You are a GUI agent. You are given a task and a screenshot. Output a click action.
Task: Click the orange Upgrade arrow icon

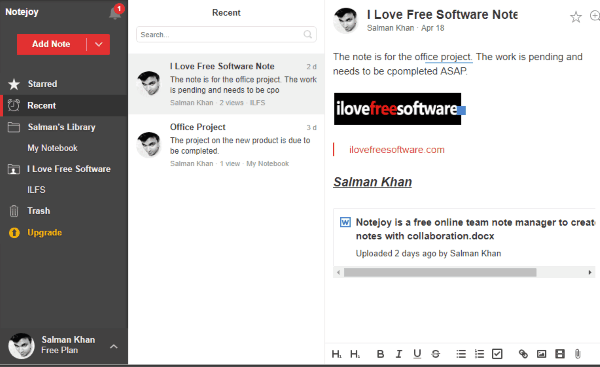pos(14,233)
